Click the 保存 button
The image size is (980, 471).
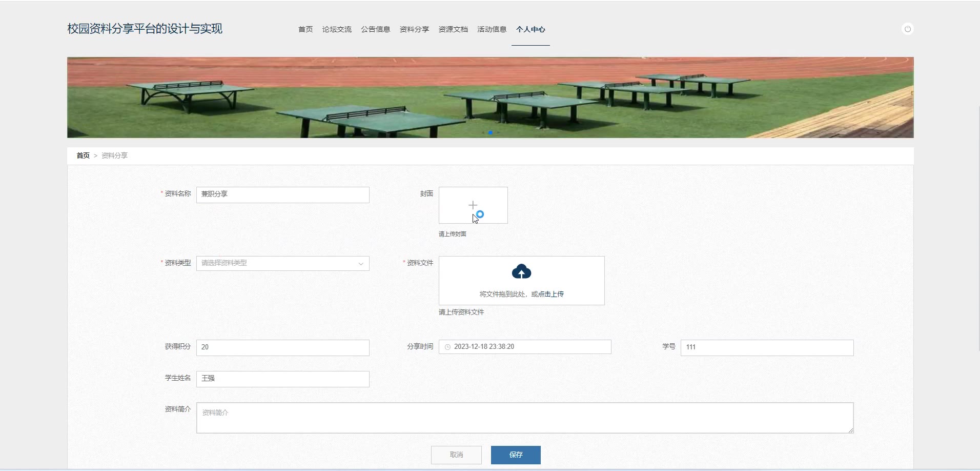point(516,455)
